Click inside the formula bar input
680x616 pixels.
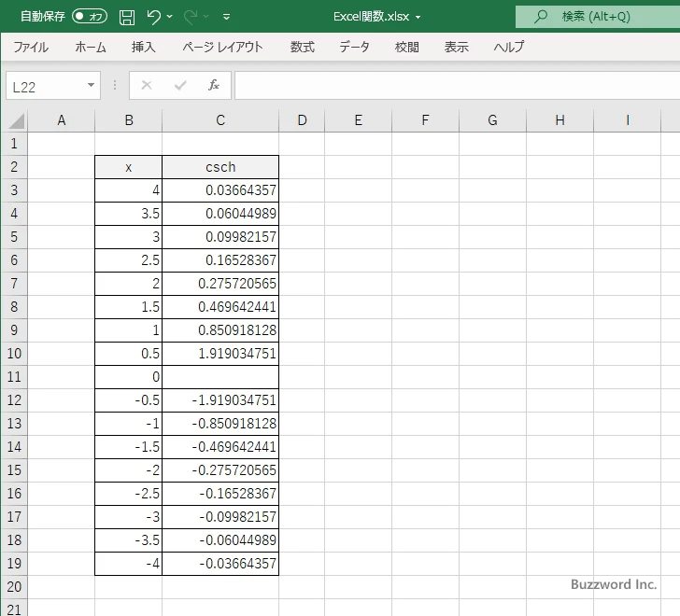(x=457, y=86)
